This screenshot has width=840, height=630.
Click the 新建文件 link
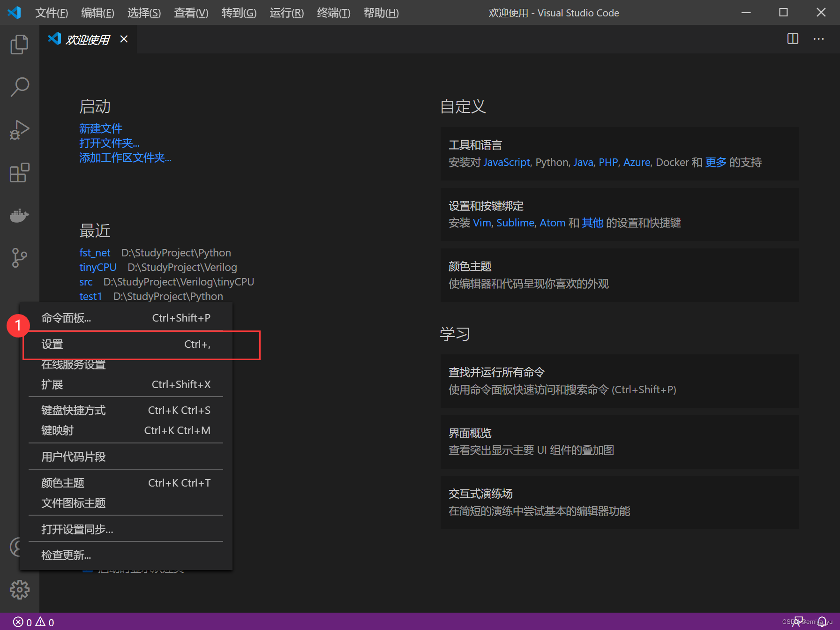(x=100, y=128)
